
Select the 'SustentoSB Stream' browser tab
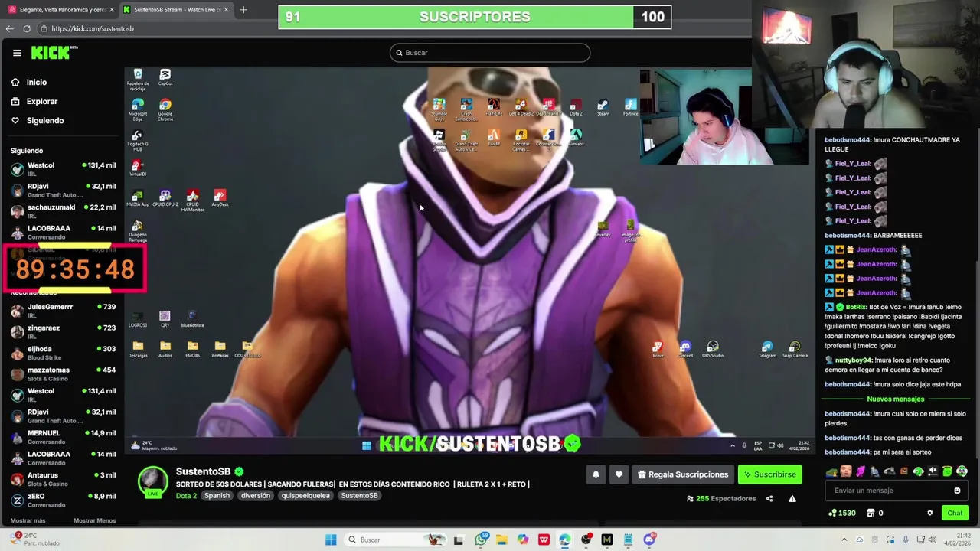(176, 10)
